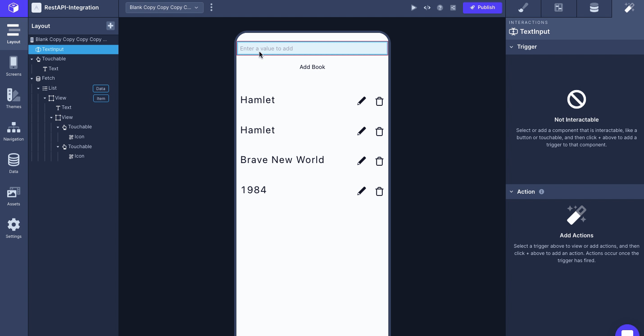Open the Assets sidebar panel
This screenshot has height=336, width=644.
coord(14,196)
